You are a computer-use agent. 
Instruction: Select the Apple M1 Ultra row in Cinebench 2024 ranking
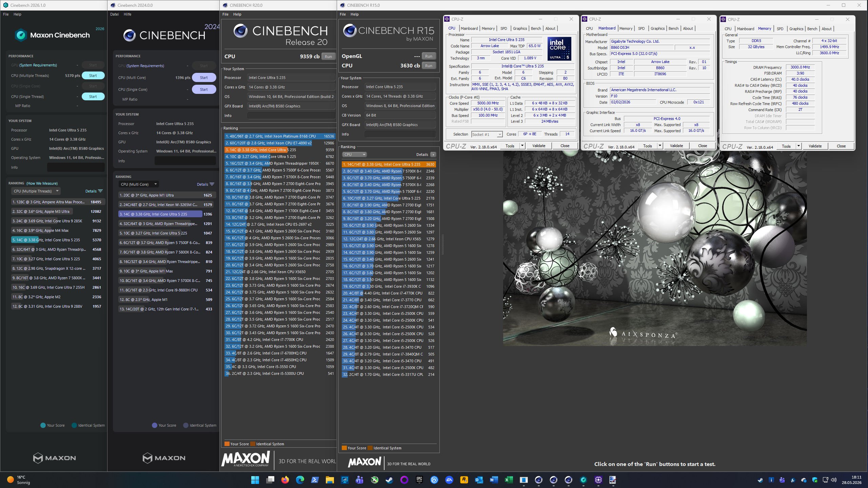(x=167, y=195)
